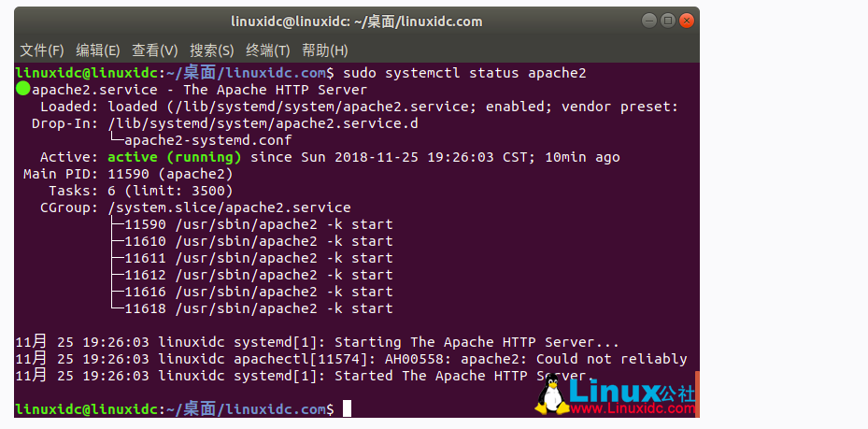Close the terminal window
This screenshot has height=429, width=868.
[685, 20]
